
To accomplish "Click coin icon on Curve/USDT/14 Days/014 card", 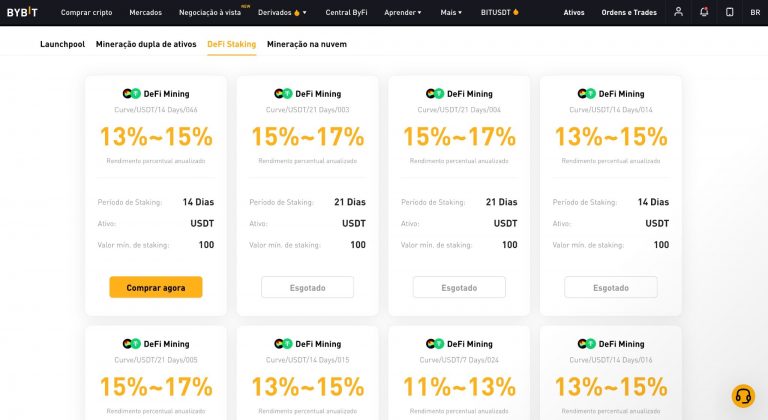I will click(586, 94).
